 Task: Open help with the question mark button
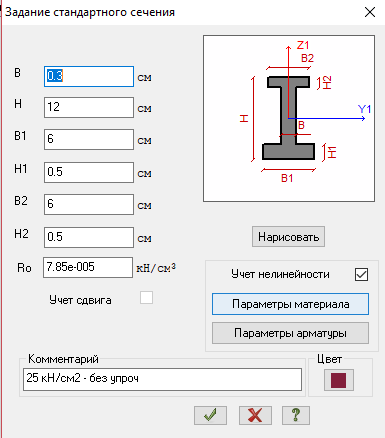296,415
